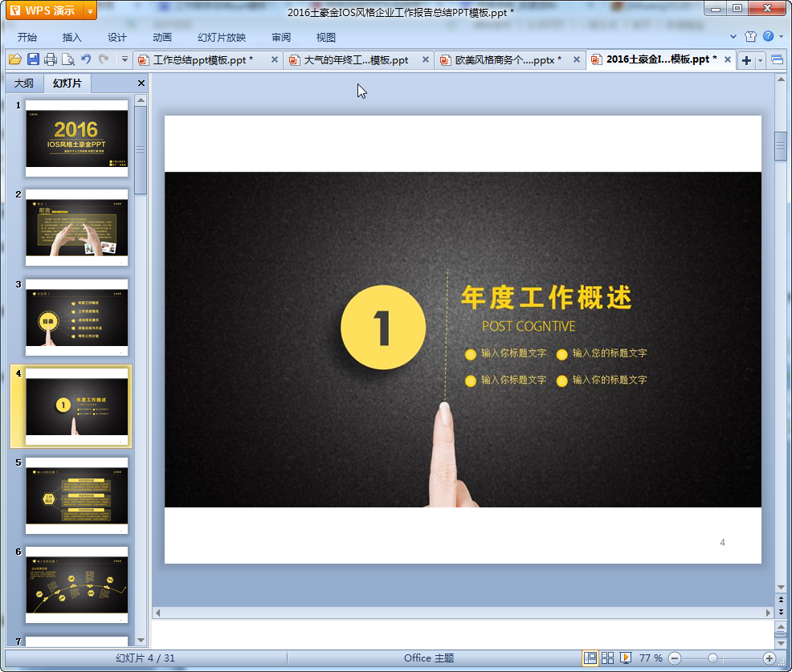Viewport: 792px width, 672px height.
Task: Collapse the ribbon with the chevron
Action: pos(733,36)
